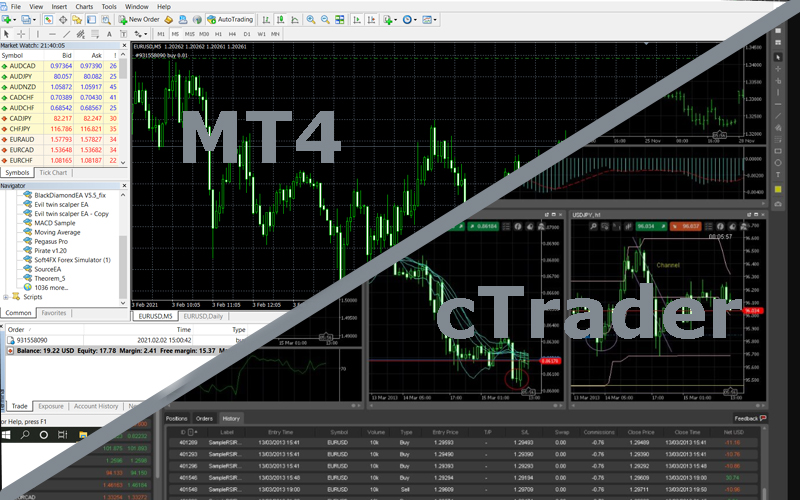Switch to the Account History tab
The image size is (800, 500).
(x=97, y=406)
